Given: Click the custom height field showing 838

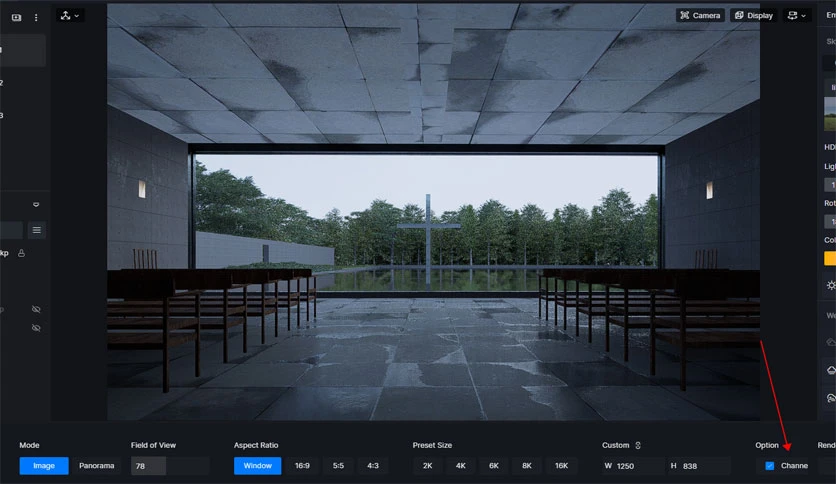Looking at the screenshot, I should tap(699, 466).
